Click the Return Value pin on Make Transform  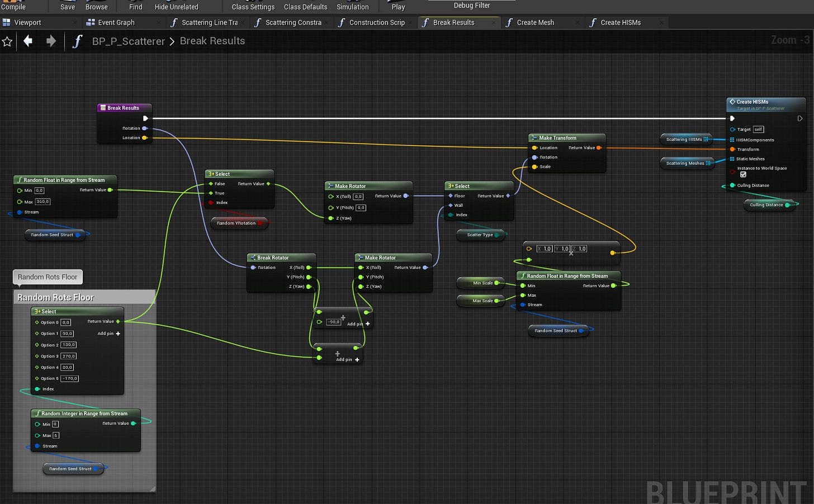[599, 148]
